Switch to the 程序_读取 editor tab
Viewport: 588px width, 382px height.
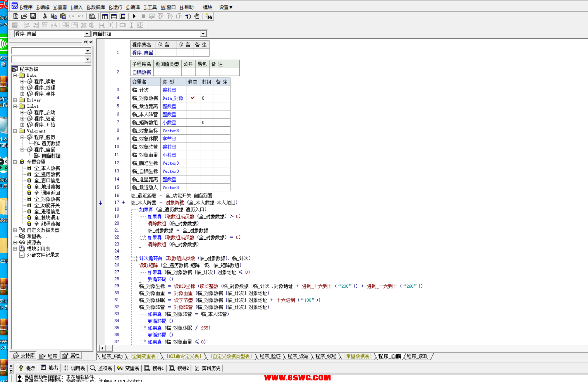tap(417, 356)
